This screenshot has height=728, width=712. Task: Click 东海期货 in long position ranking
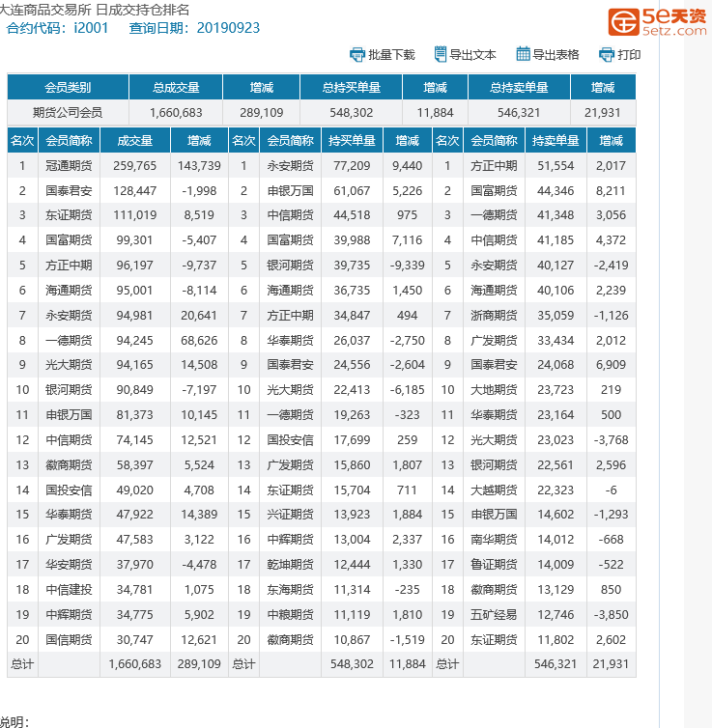coord(290,589)
